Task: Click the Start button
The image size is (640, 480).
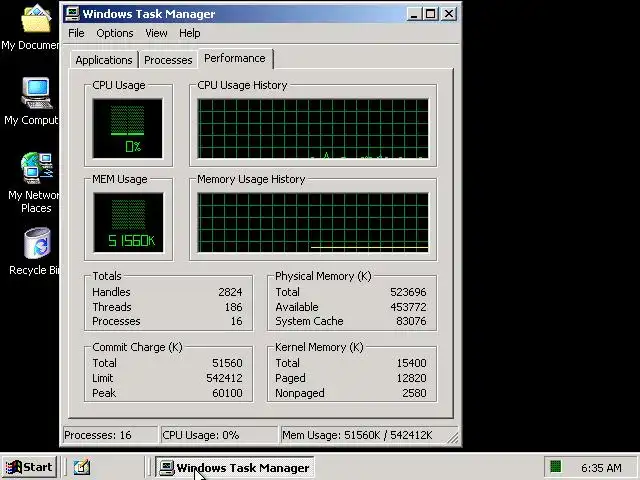Action: (29, 467)
